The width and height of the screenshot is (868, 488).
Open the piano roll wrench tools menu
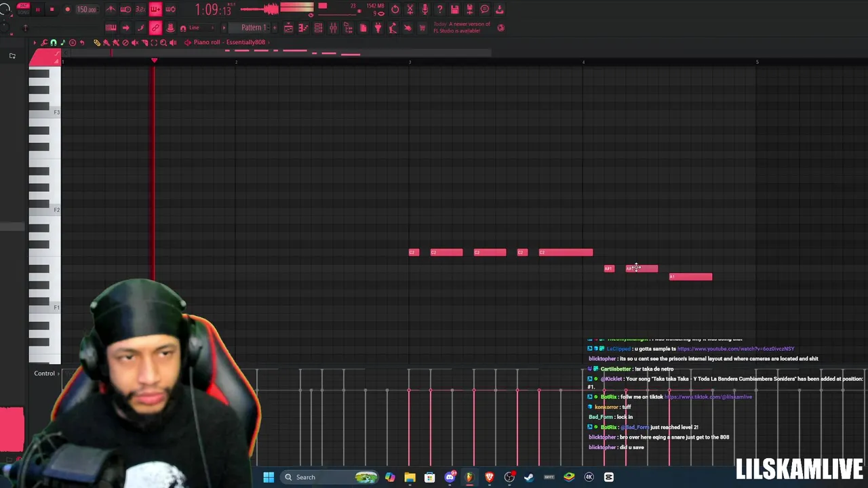click(44, 43)
